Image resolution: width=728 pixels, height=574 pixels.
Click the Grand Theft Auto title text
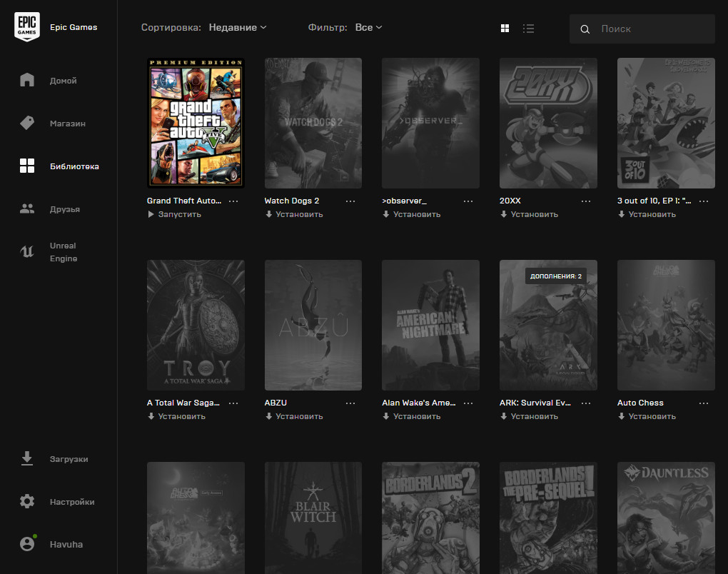click(184, 201)
